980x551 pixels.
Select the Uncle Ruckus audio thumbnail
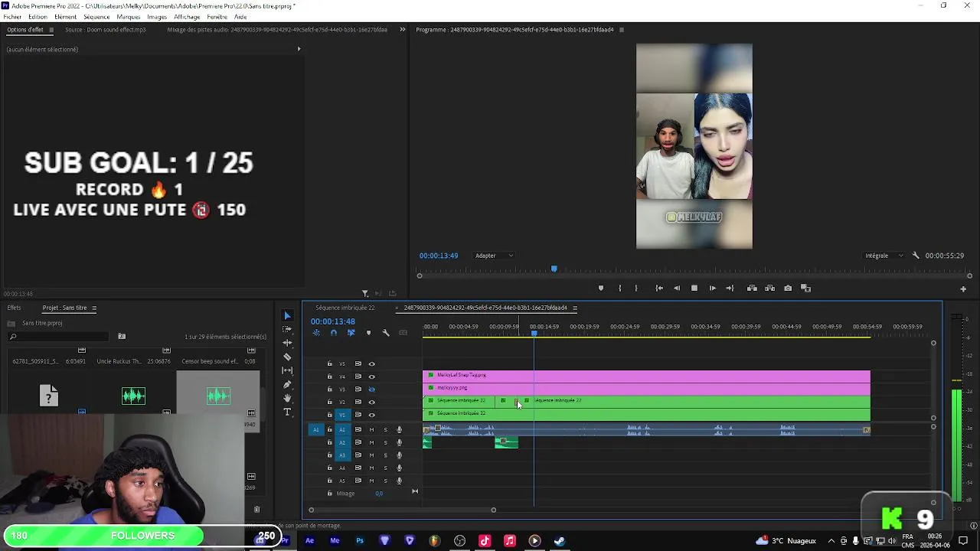pyautogui.click(x=133, y=396)
